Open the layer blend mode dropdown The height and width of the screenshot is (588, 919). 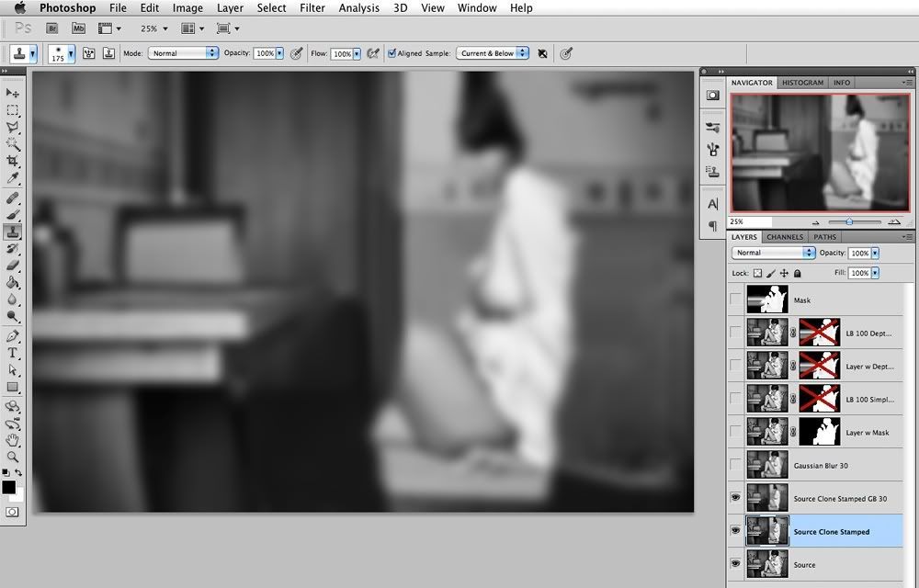click(773, 253)
